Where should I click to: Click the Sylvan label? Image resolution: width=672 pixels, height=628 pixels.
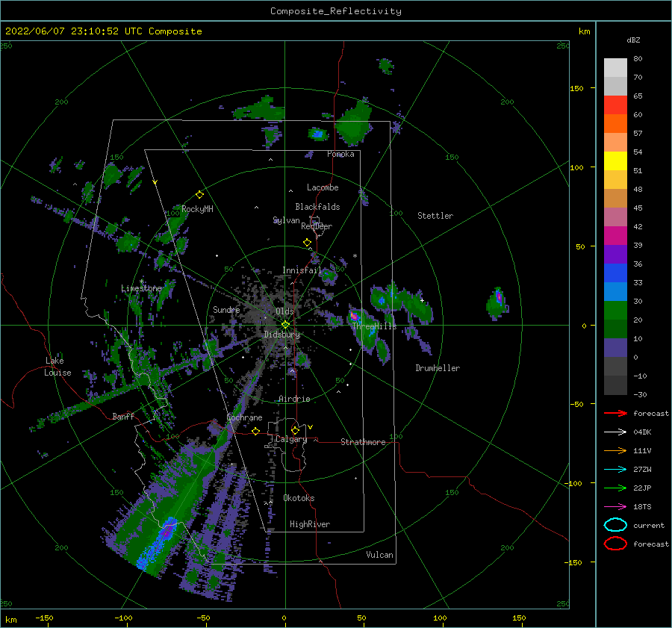286,220
